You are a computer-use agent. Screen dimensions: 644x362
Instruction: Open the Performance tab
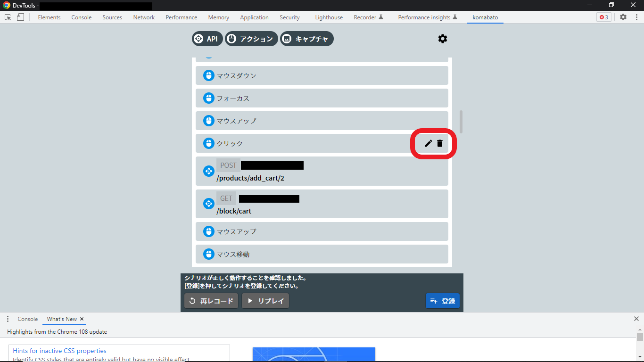point(182,17)
